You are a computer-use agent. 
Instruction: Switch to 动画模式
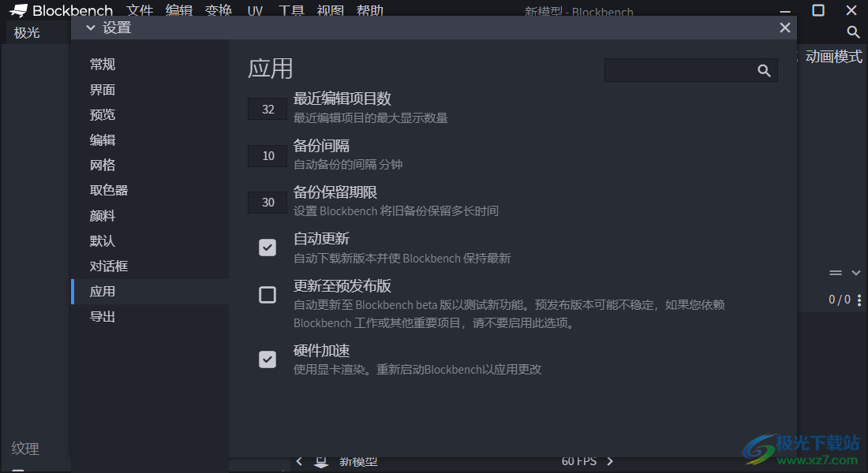click(x=833, y=57)
